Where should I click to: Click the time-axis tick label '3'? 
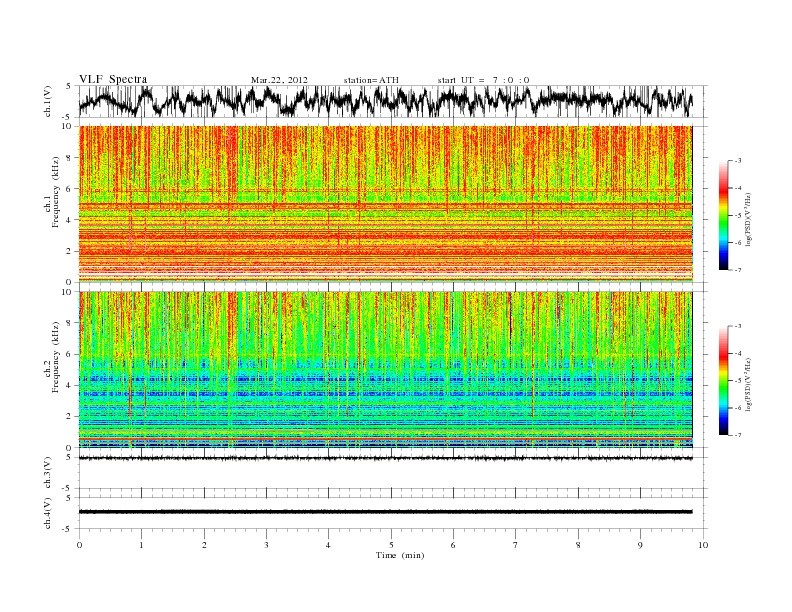(x=267, y=545)
